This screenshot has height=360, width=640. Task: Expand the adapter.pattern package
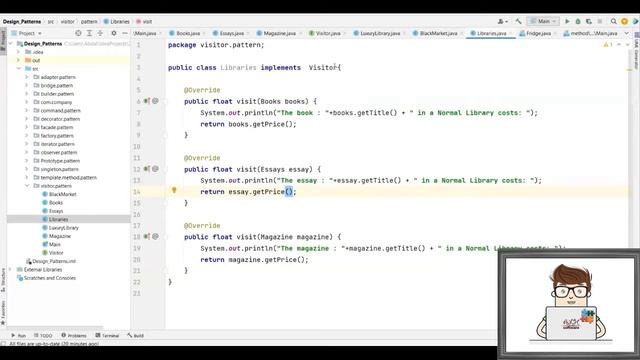tap(27, 77)
